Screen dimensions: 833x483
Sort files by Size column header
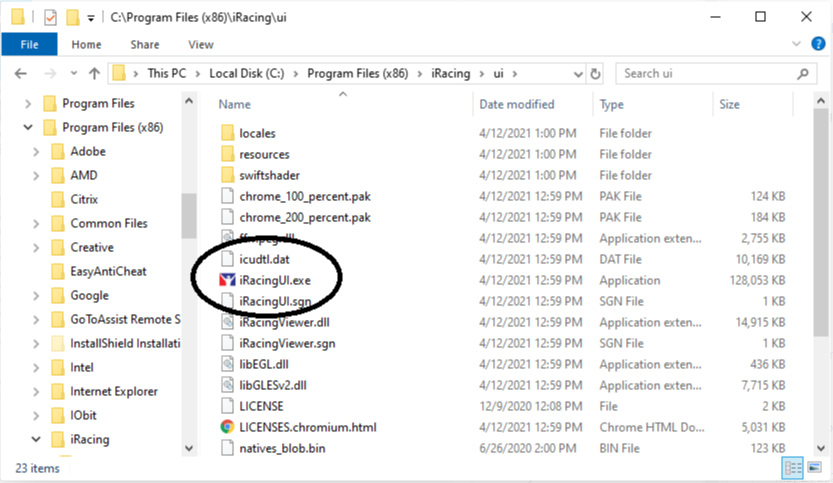tap(729, 104)
